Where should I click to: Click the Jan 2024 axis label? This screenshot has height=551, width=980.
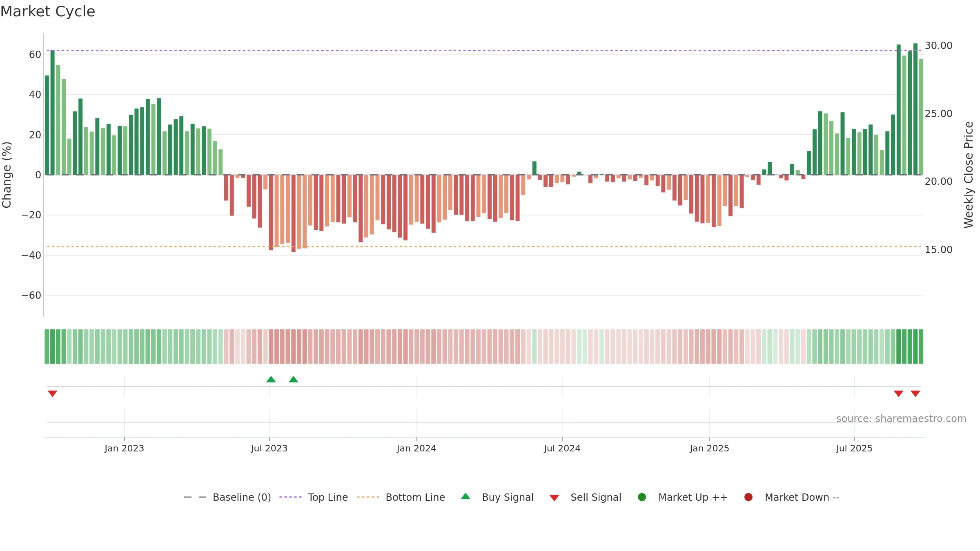click(416, 448)
